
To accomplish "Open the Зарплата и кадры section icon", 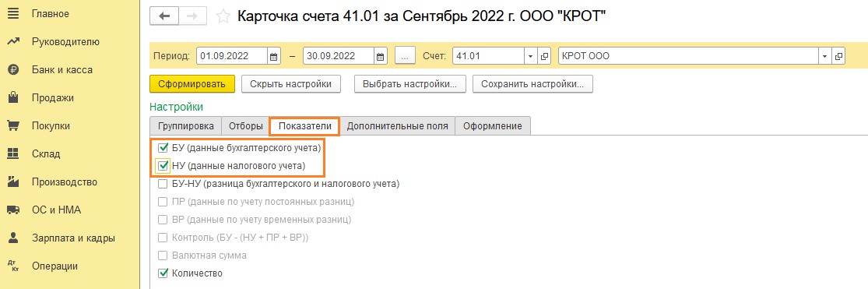I will coord(13,238).
